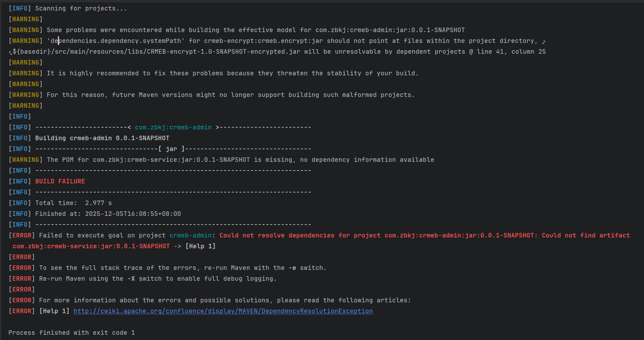The width and height of the screenshot is (644, 340).
Task: Click 'Building crmeb-admin 0.0.1-SNAPSHOT' text
Action: 102,138
